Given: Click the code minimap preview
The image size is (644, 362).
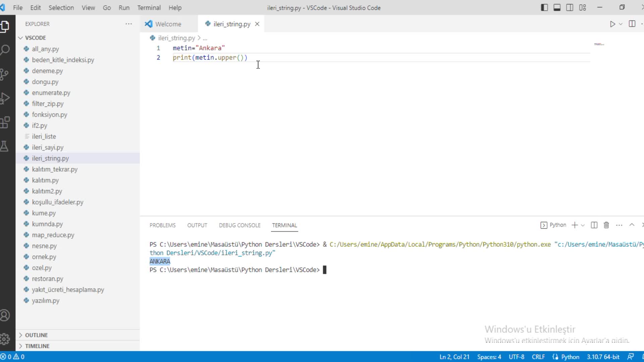Looking at the screenshot, I should 599,44.
